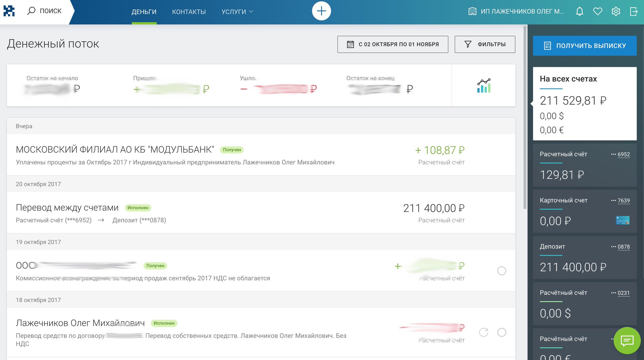Select the radio circle on ООО commission row
Image resolution: width=644 pixels, height=360 pixels.
point(502,271)
